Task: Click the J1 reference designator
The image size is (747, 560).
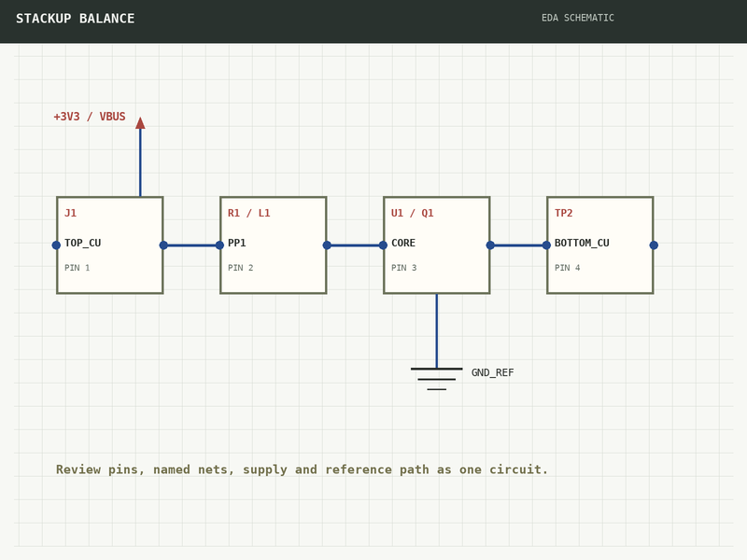Action: tap(71, 213)
